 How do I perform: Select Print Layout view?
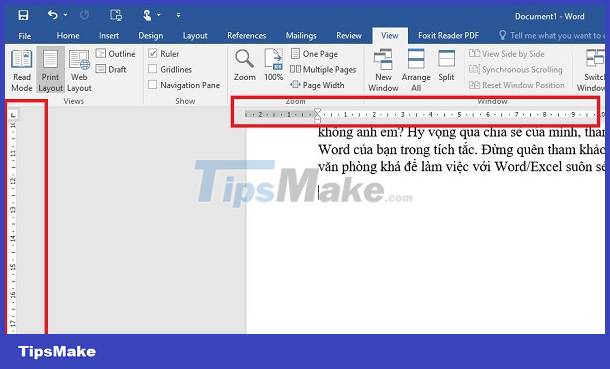pos(51,70)
